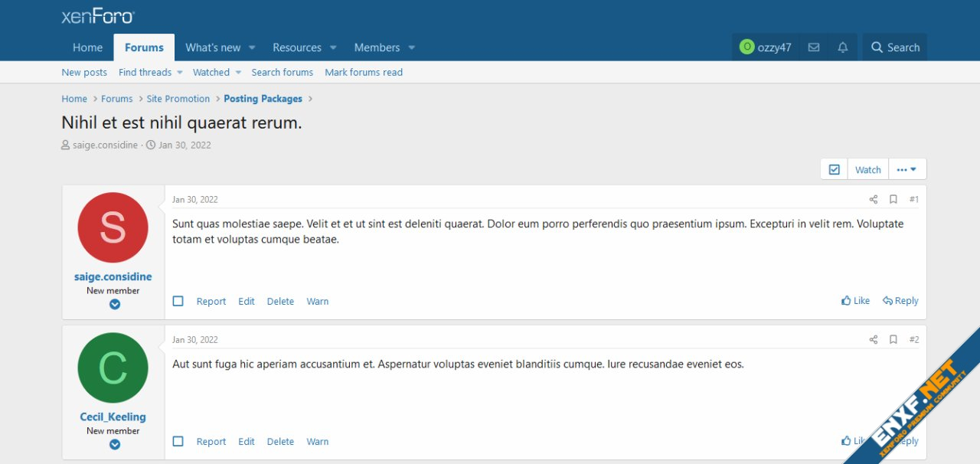Bookmark post #1 by saige.considine
Screen dimensions: 980x464
pos(893,199)
